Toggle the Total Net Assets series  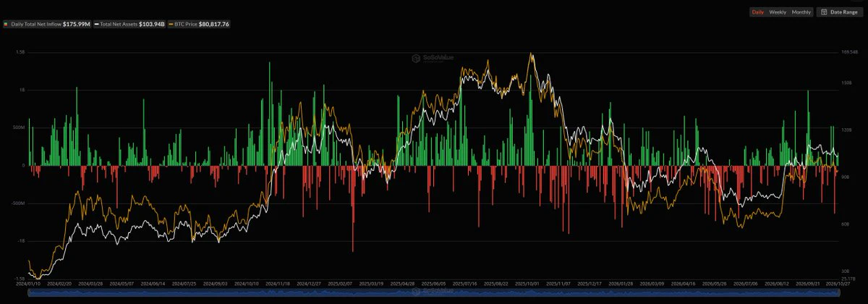click(x=129, y=24)
